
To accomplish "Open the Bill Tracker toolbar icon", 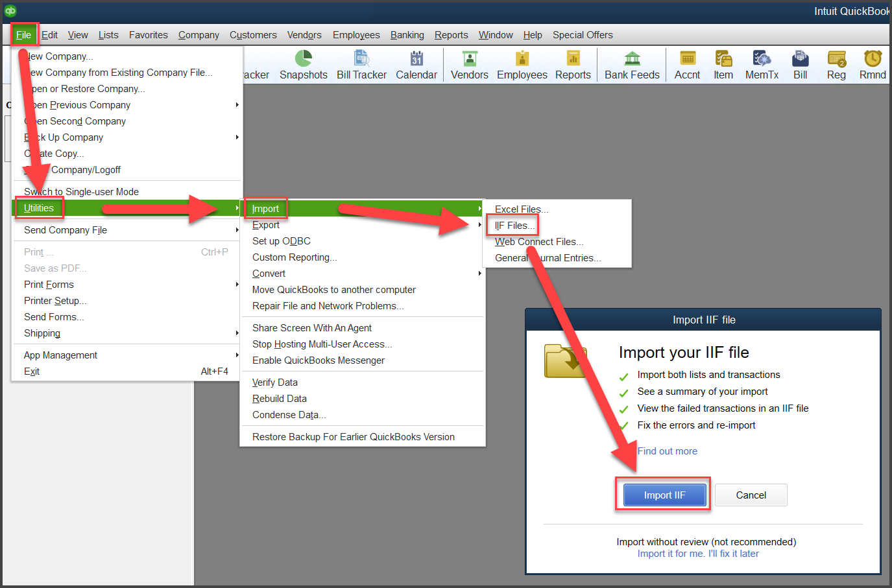I will point(361,65).
